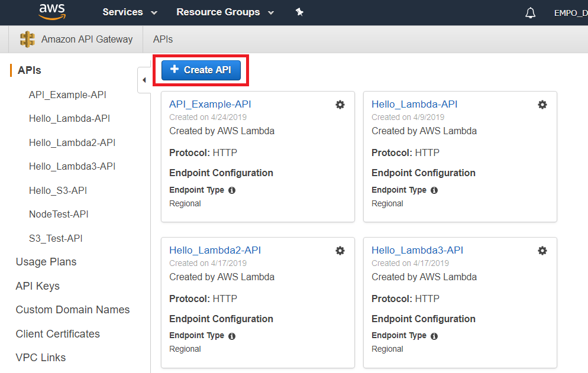Click the APIs breadcrumb
This screenshot has width=588, height=373.
(163, 40)
